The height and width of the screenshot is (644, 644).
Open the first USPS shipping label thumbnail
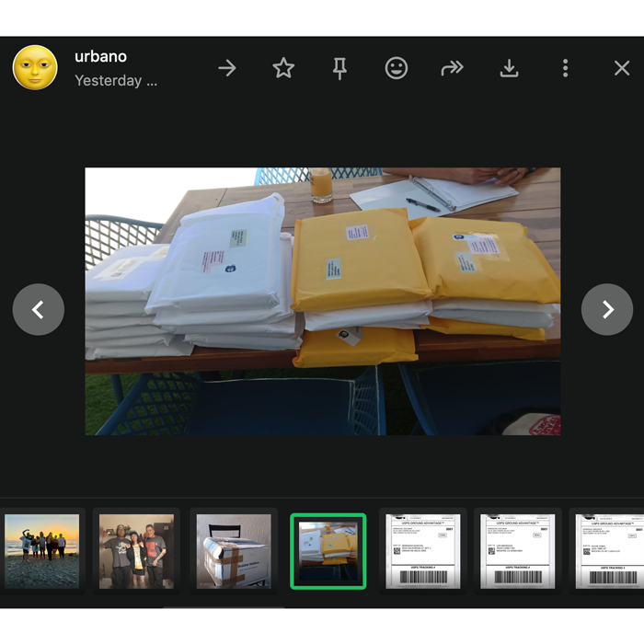tap(423, 550)
